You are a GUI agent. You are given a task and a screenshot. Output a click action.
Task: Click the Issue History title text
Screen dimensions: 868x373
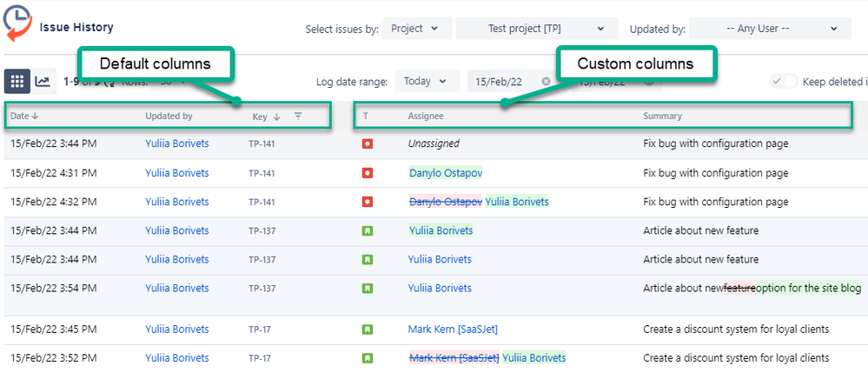click(76, 27)
